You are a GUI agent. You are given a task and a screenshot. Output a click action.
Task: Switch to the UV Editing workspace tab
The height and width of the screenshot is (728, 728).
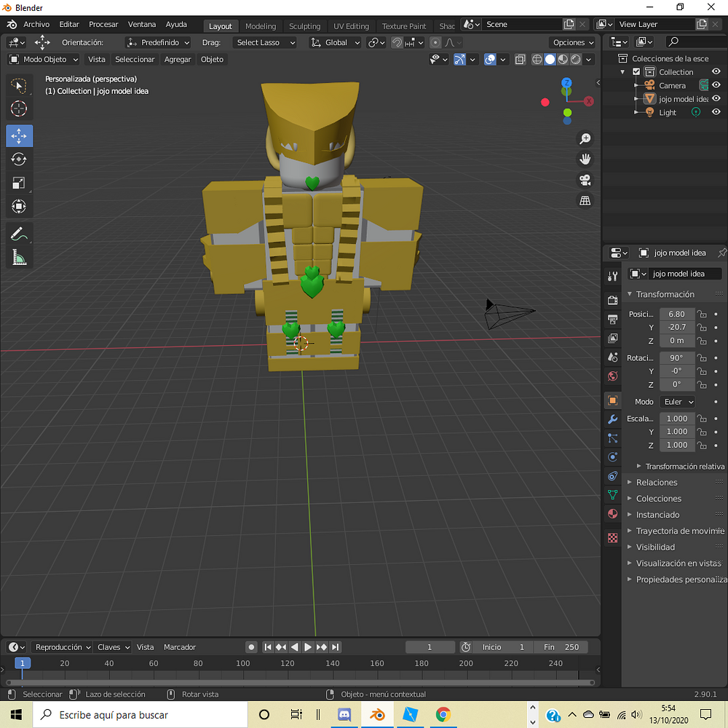point(351,25)
